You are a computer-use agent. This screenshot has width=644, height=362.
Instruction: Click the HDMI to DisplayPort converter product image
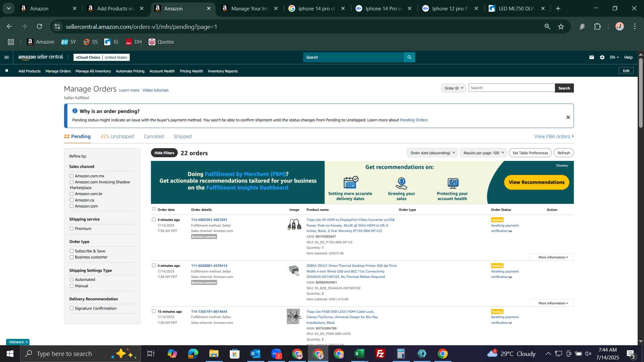pos(294,224)
